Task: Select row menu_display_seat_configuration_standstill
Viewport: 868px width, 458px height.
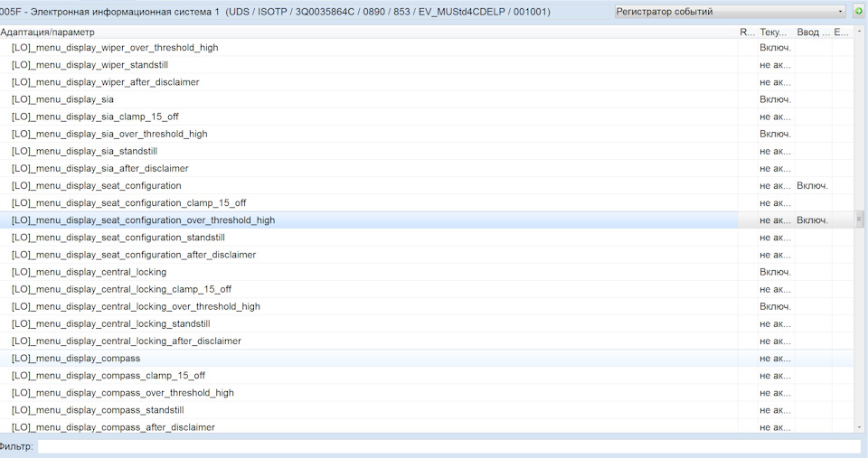Action: click(x=426, y=238)
